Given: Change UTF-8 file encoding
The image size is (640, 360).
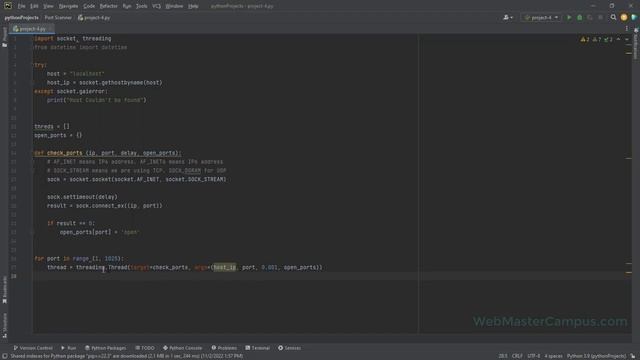Looking at the screenshot, I should (x=533, y=356).
